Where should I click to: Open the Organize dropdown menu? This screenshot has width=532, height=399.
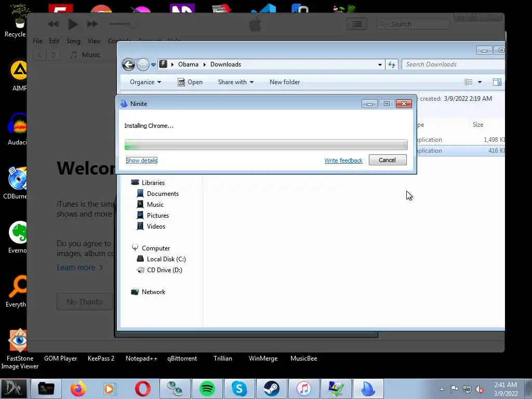tap(145, 82)
